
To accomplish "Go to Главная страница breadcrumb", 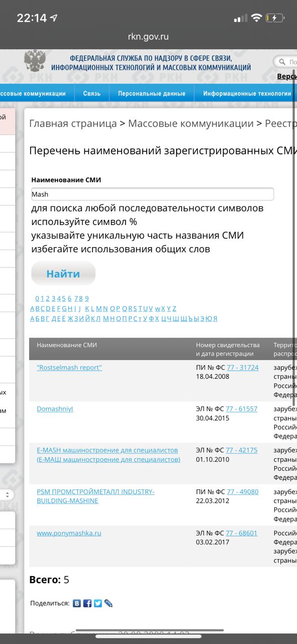I will click(73, 124).
